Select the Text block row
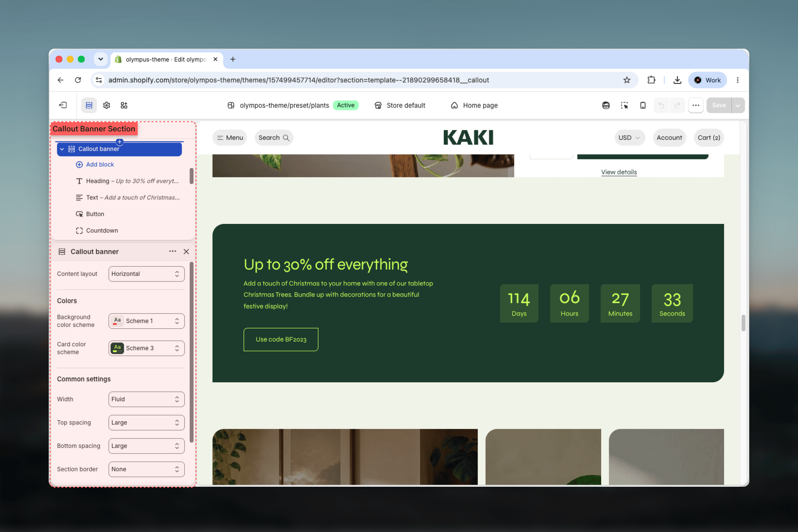 tap(127, 197)
